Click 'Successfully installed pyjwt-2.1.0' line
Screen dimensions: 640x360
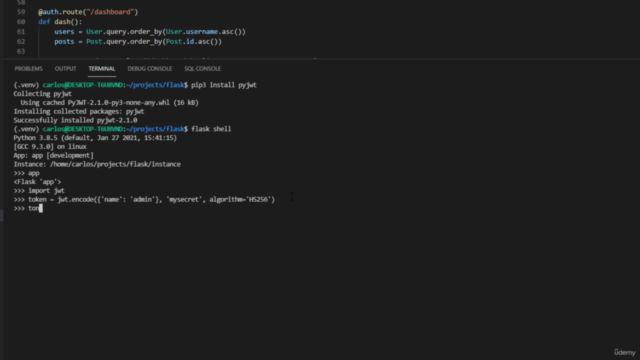[x=76, y=120]
